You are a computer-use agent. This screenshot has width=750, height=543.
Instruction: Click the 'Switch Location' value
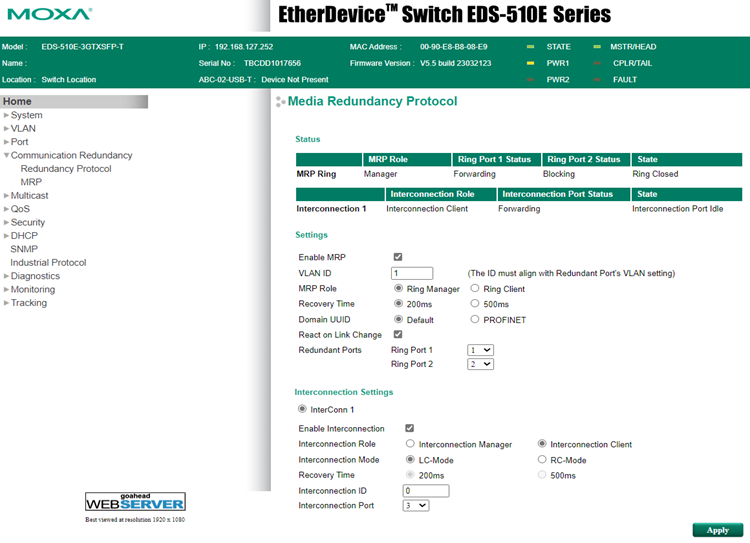(x=68, y=79)
